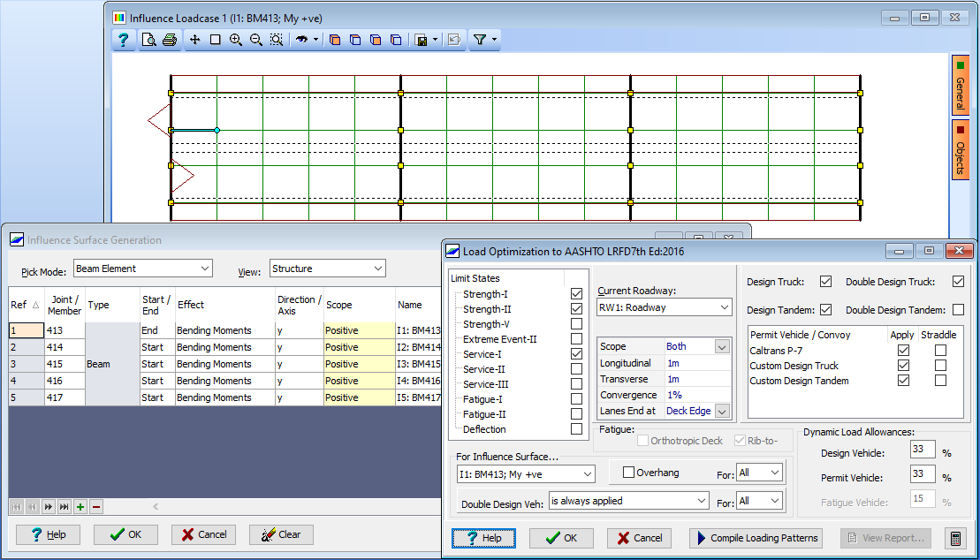Enable the Deflection limit state checkbox
Viewport: 980px width, 560px height.
pyautogui.click(x=576, y=428)
